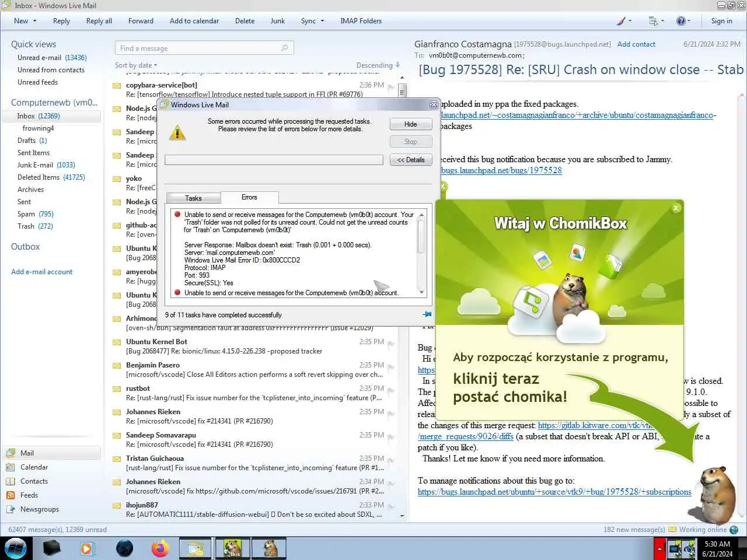Click the error list scrollbar down arrow
This screenshot has height=560, width=747.
(x=421, y=292)
